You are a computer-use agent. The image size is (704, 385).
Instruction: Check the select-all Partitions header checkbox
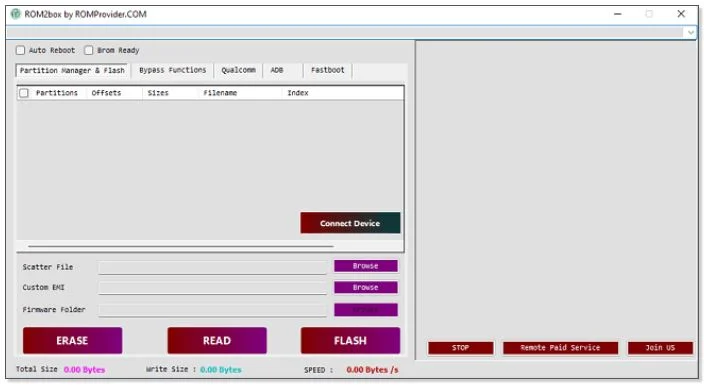point(24,93)
